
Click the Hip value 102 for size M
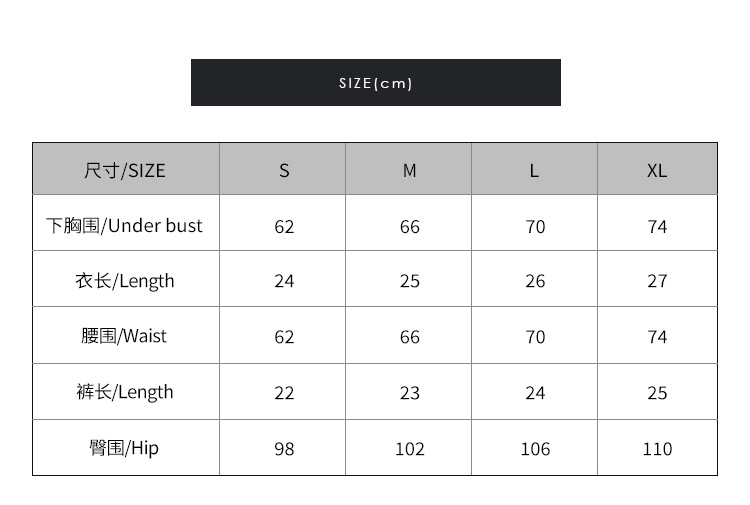click(410, 449)
